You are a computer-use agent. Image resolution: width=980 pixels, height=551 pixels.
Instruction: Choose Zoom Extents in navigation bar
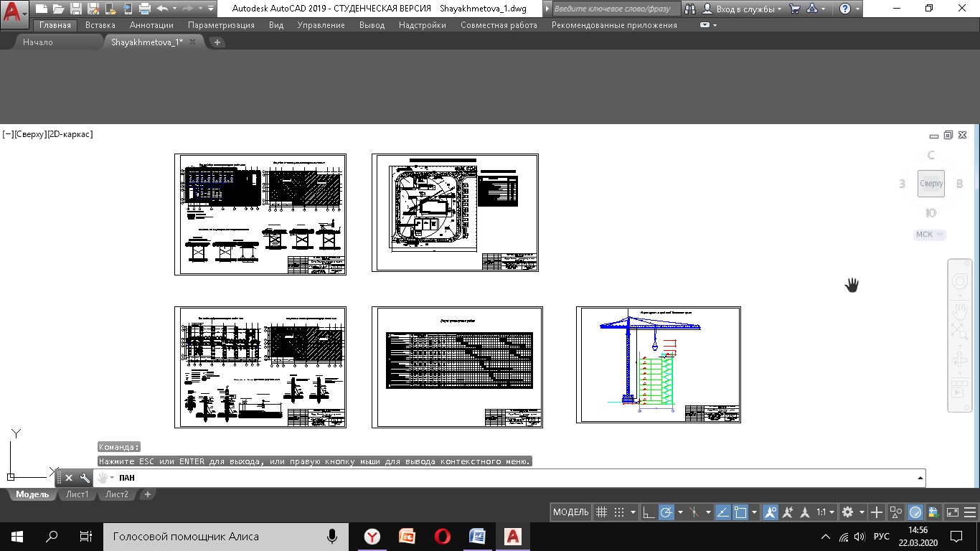pos(959,331)
